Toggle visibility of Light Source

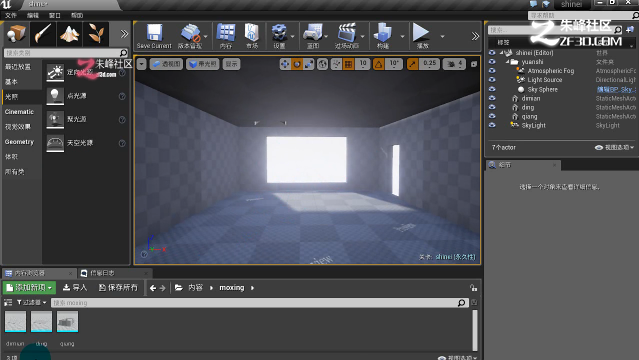(x=492, y=80)
